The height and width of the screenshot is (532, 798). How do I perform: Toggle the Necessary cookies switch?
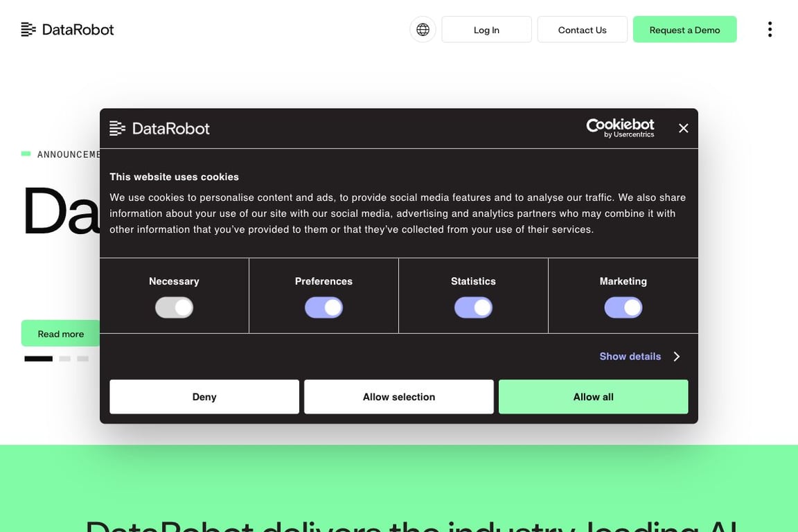174,308
